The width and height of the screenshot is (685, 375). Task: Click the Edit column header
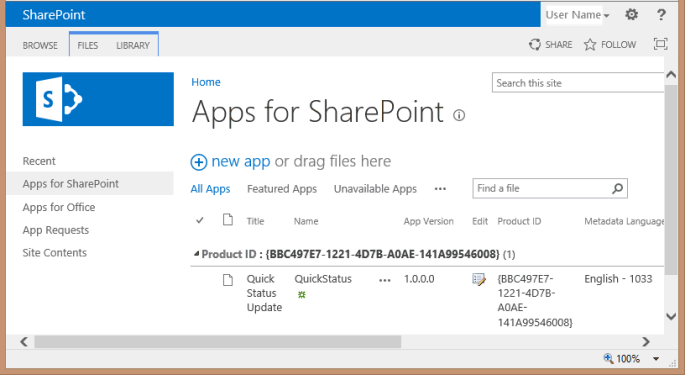[480, 221]
